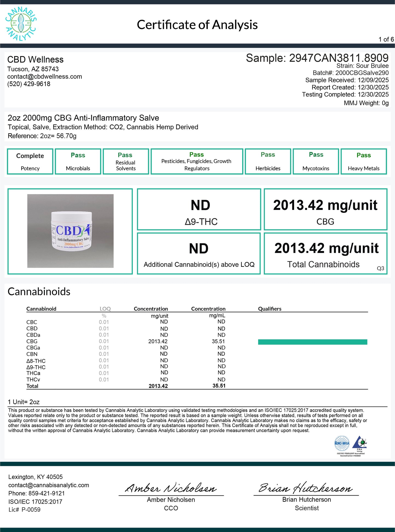Click the ND Δ9-THC summary box
Image resolution: width=395 pixels, height=532 pixels.
pyautogui.click(x=199, y=209)
